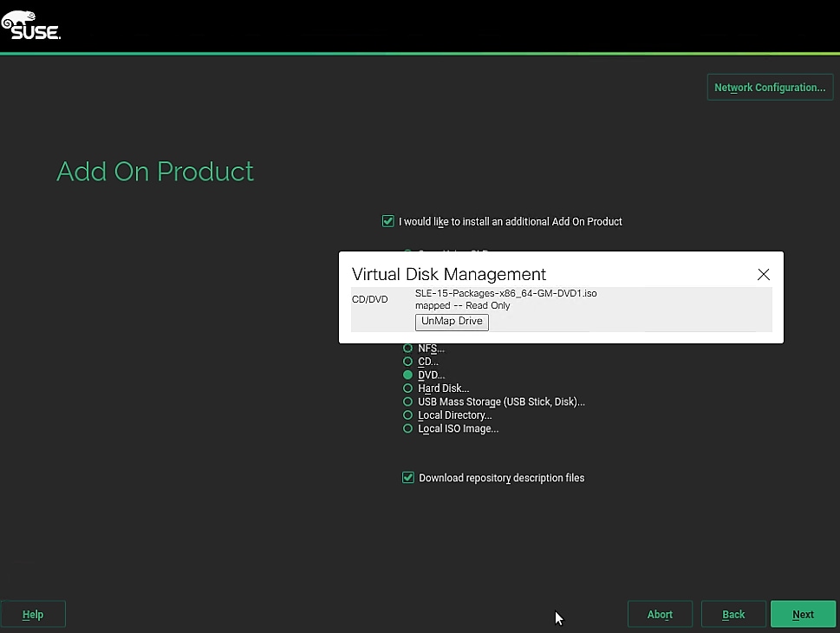Close the Virtual Disk Management dialog
840x633 pixels.
764,274
